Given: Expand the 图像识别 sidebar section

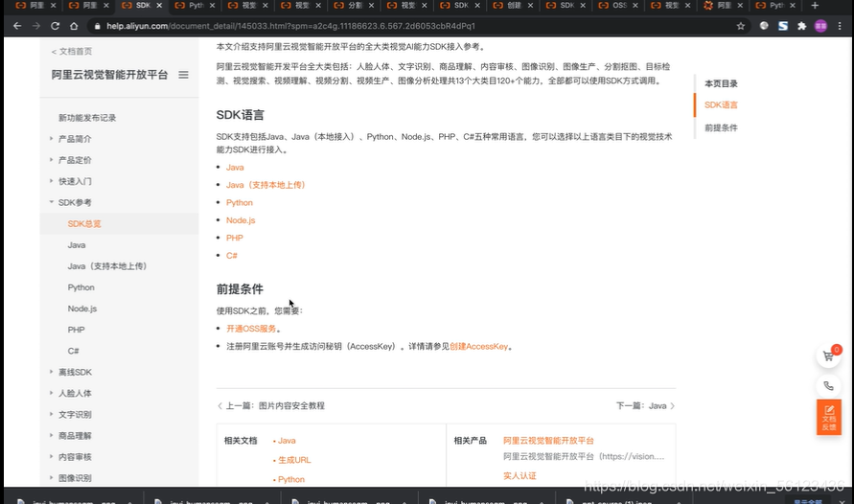Looking at the screenshot, I should (x=75, y=478).
